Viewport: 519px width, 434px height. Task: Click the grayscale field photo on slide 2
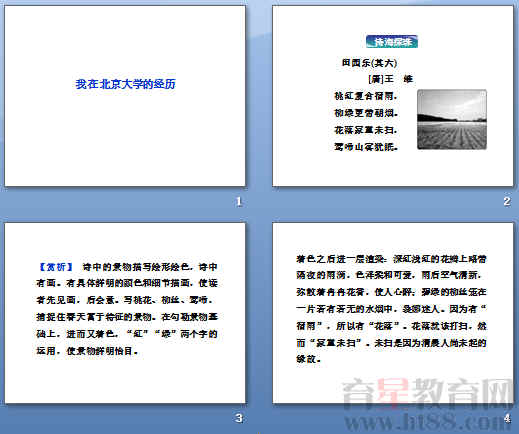[452, 119]
